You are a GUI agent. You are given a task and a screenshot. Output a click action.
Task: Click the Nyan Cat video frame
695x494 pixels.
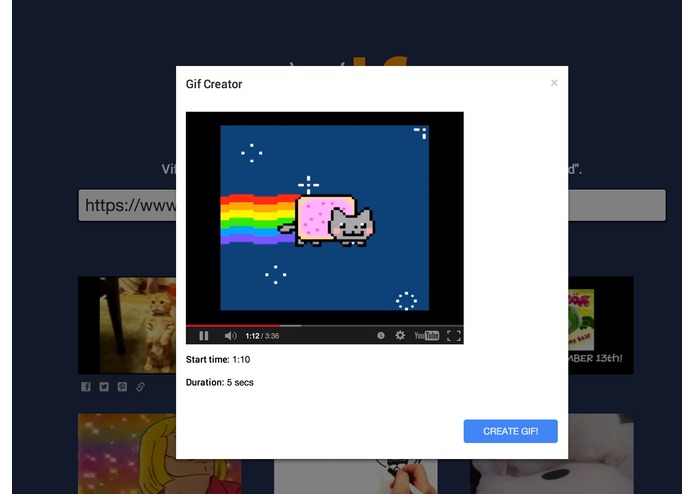point(324,218)
